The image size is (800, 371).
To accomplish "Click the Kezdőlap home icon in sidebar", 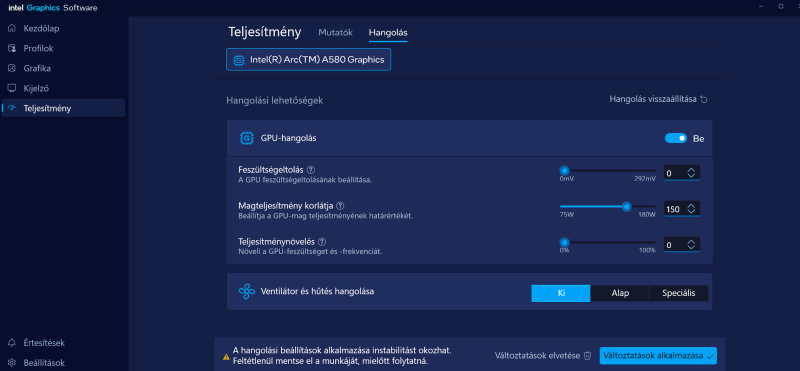I will (12, 29).
